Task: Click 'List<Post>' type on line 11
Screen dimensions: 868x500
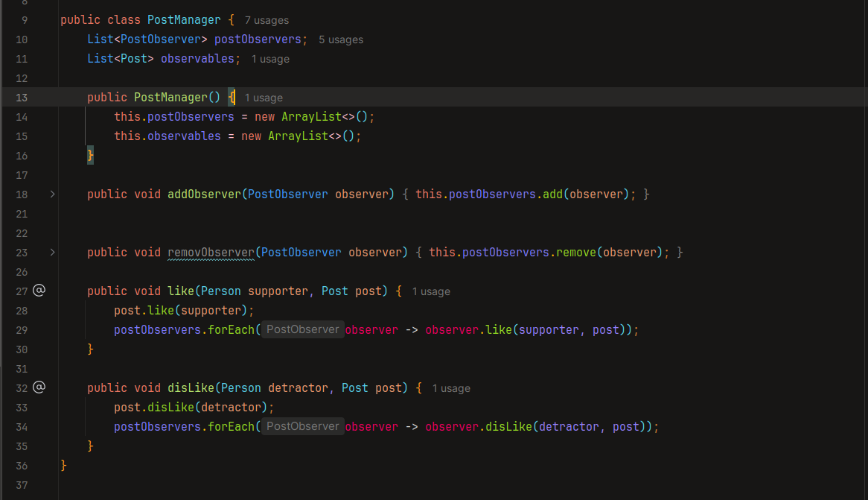Action: (120, 59)
